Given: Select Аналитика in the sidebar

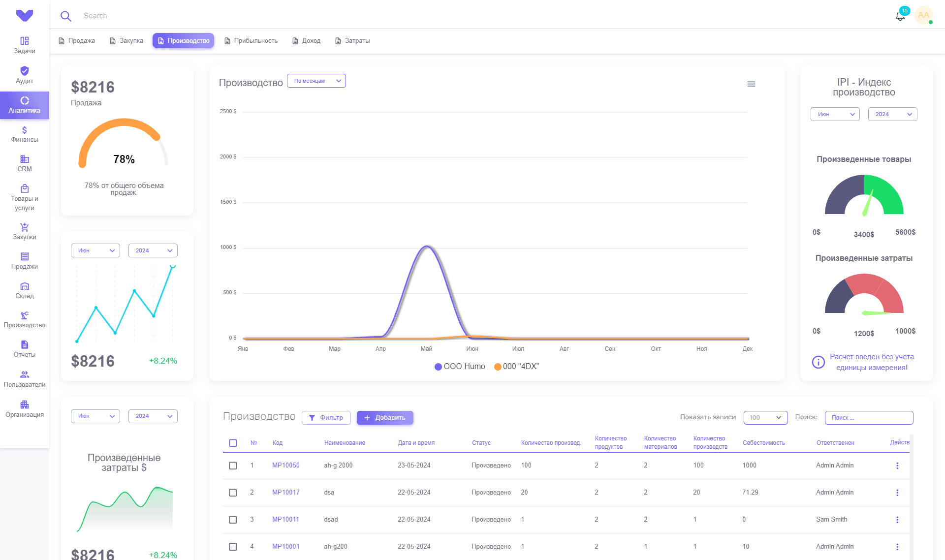Looking at the screenshot, I should (x=25, y=105).
